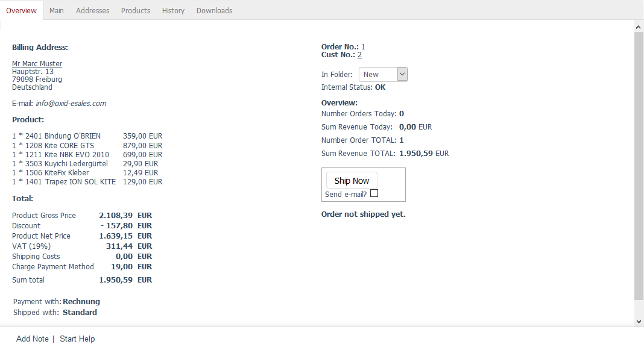644x350 pixels.
Task: Click the Order No. 1 text
Action: click(x=343, y=47)
